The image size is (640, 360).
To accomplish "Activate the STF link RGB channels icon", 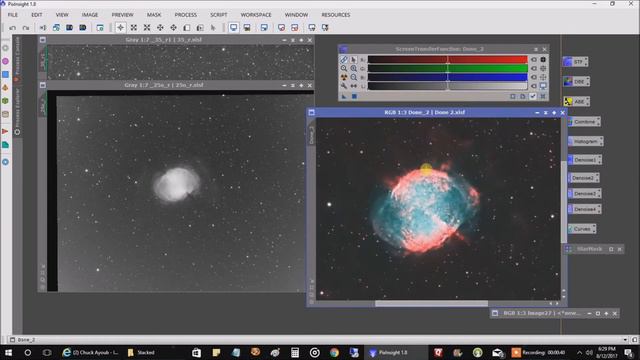I will click(344, 60).
